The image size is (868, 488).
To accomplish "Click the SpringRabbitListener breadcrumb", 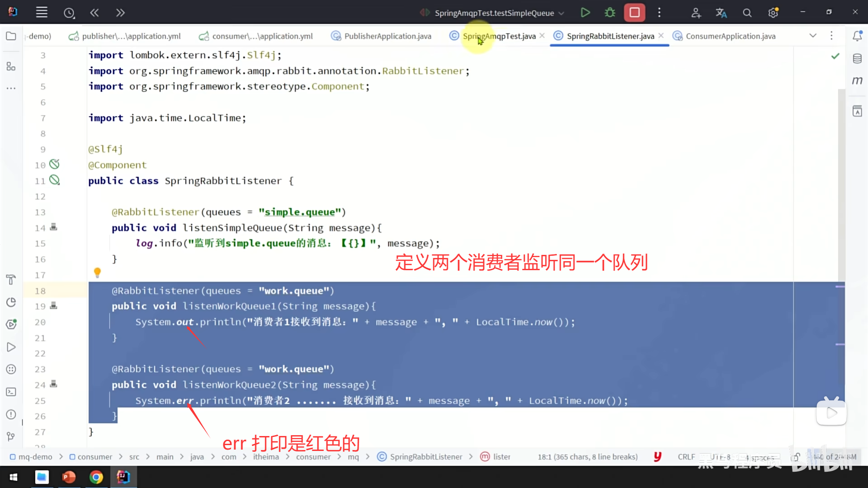I will [x=425, y=457].
